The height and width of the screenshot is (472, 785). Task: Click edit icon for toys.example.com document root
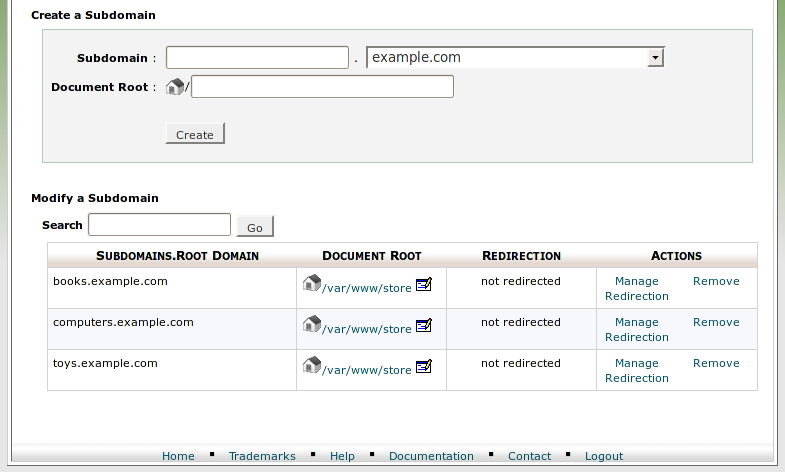pos(423,368)
